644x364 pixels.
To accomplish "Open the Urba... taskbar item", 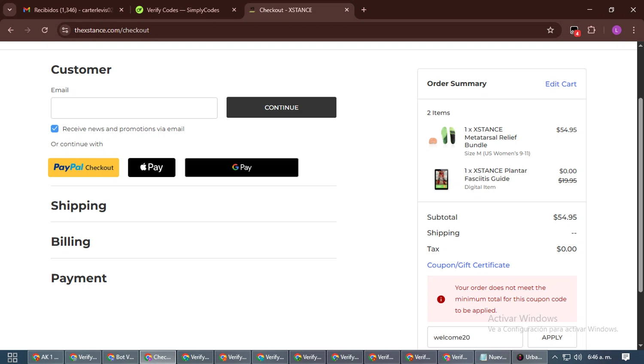I will tap(529, 357).
